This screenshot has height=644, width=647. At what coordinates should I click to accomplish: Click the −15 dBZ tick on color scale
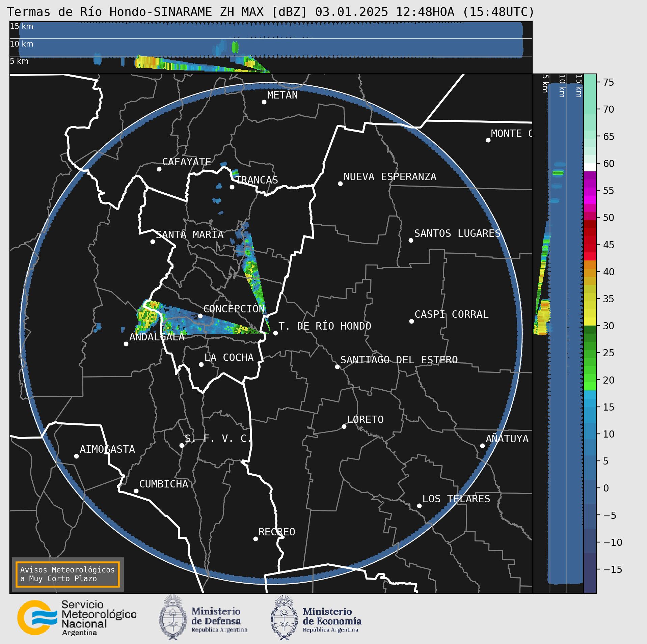click(x=612, y=569)
